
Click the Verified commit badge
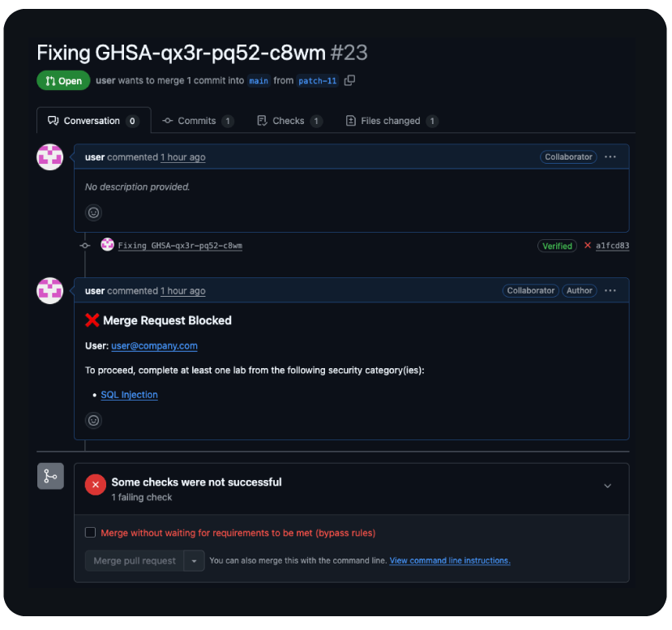pos(557,246)
